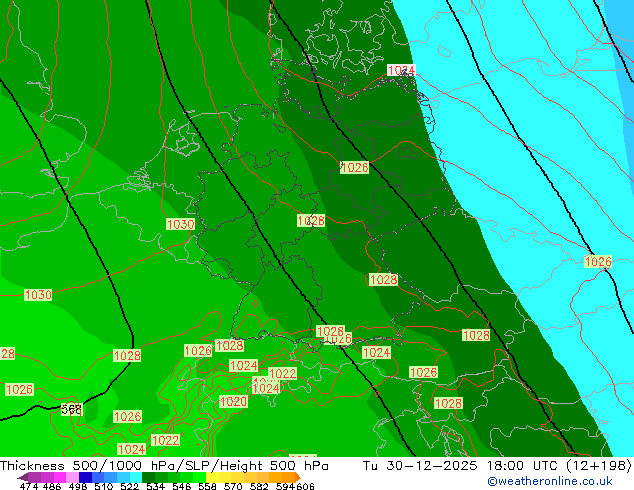Choose the dark navy blue legend swatch

pos(85,477)
